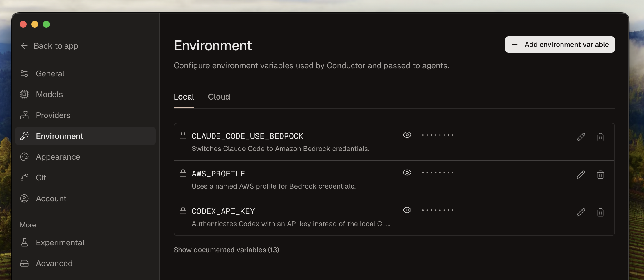Click the Appearance palette icon
644x280 pixels.
pyautogui.click(x=24, y=157)
